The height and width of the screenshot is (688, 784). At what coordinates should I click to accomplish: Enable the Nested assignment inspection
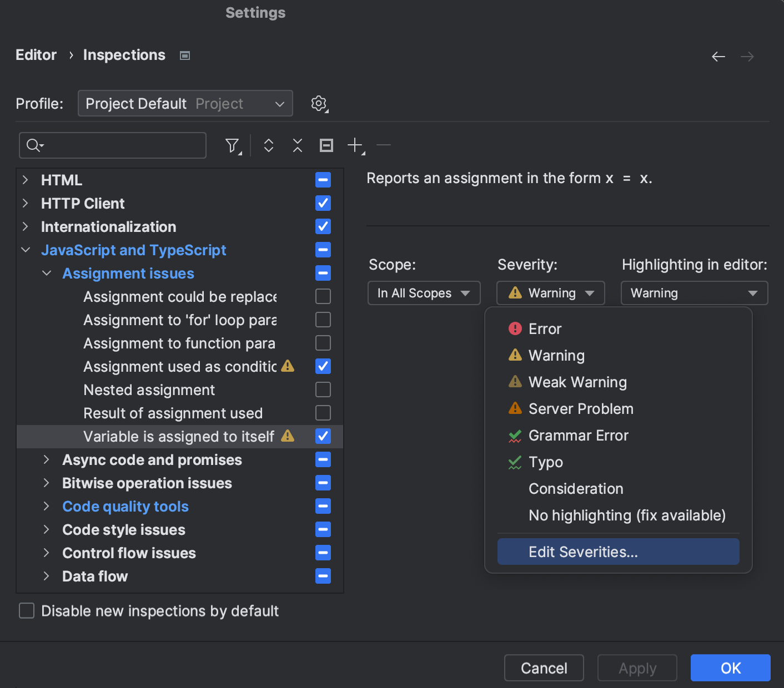323,389
